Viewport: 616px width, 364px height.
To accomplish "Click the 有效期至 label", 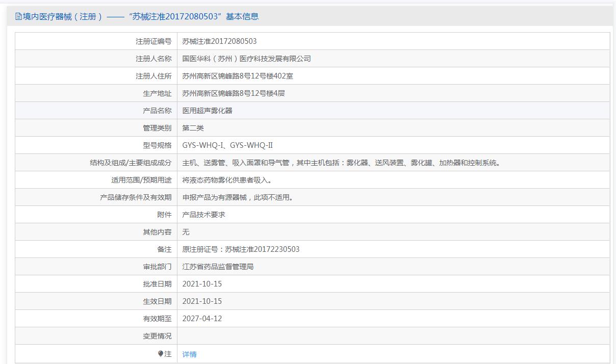I will 157,319.
